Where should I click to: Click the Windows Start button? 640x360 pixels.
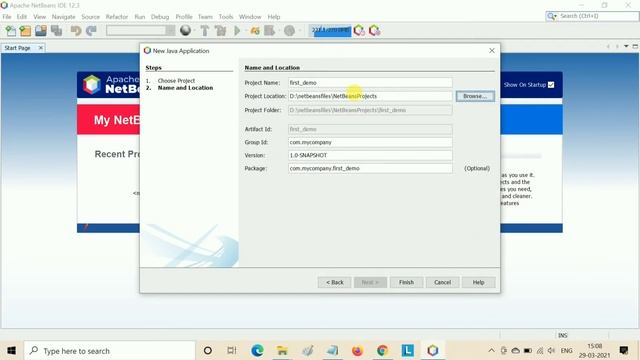tap(11, 351)
